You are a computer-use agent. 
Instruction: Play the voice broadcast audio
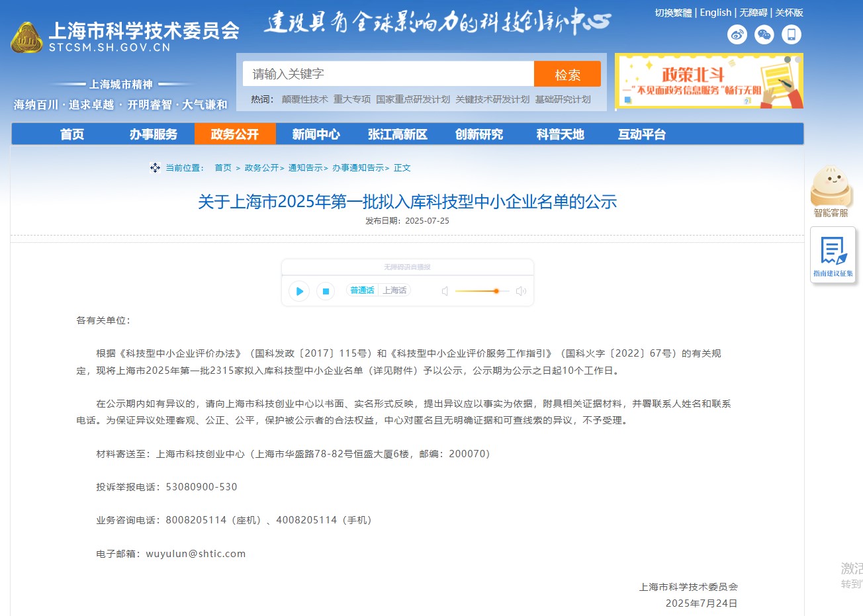[299, 291]
